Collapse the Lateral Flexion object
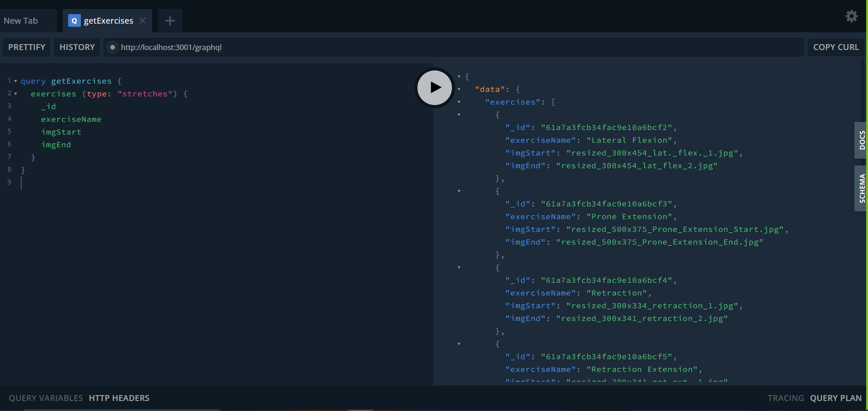 pyautogui.click(x=459, y=115)
